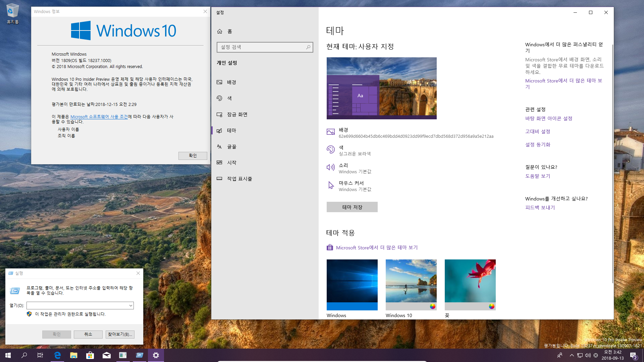This screenshot has height=362, width=644.
Task: Click the Mouse cursor icon in theme details
Action: [331, 185]
